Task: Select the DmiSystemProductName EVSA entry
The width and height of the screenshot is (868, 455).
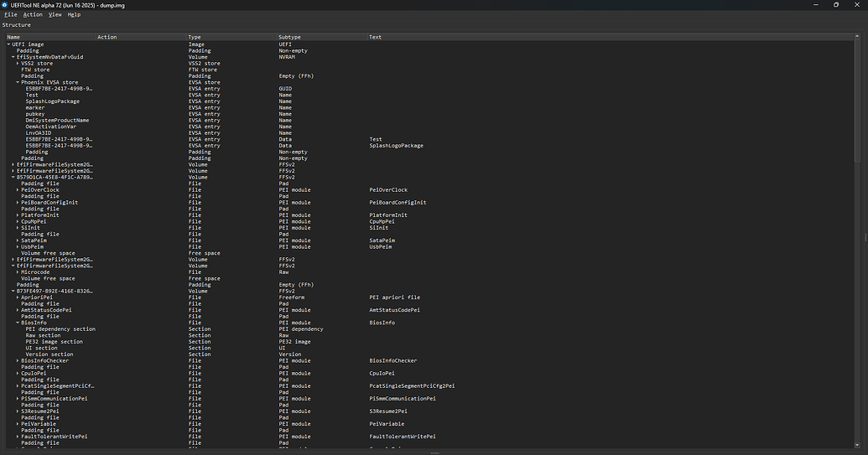Action: [x=57, y=121]
